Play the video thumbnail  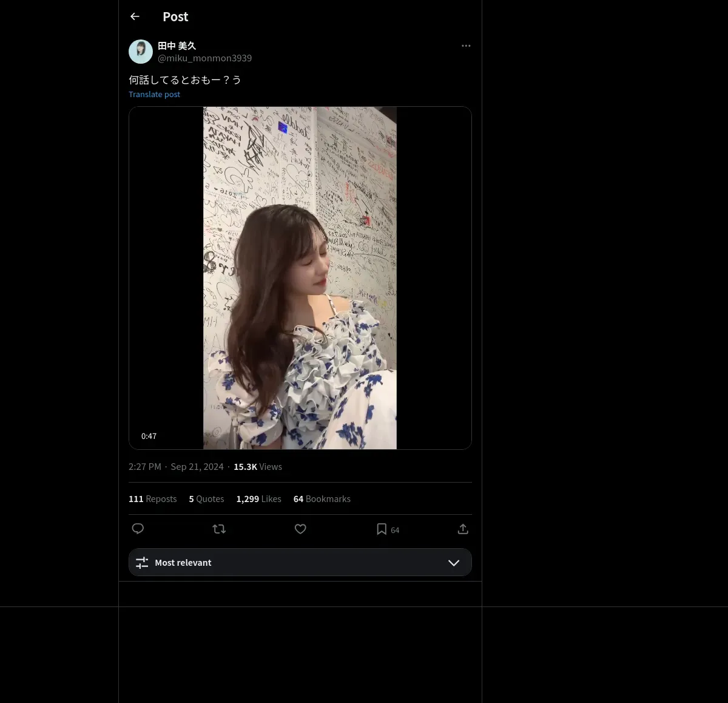pos(300,278)
